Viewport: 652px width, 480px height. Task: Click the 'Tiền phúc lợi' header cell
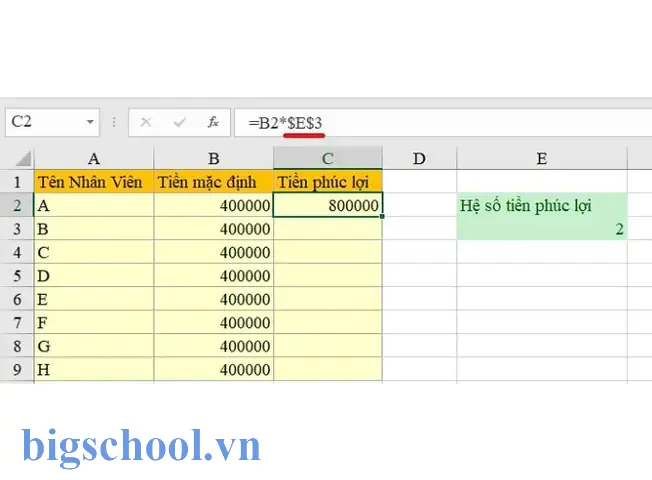[x=328, y=181]
